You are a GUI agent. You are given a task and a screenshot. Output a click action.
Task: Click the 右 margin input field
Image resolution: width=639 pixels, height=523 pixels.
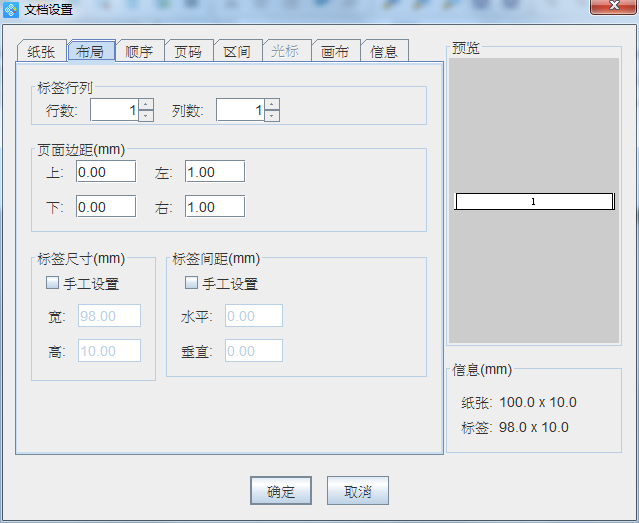coord(215,207)
